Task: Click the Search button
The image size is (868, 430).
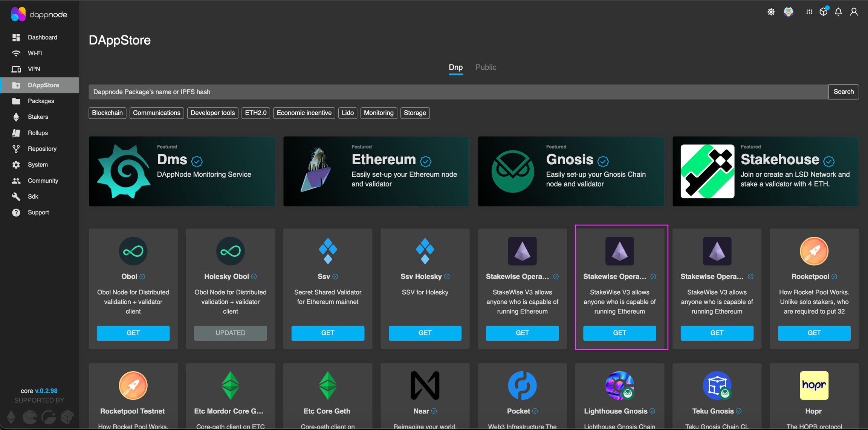Action: [x=843, y=92]
